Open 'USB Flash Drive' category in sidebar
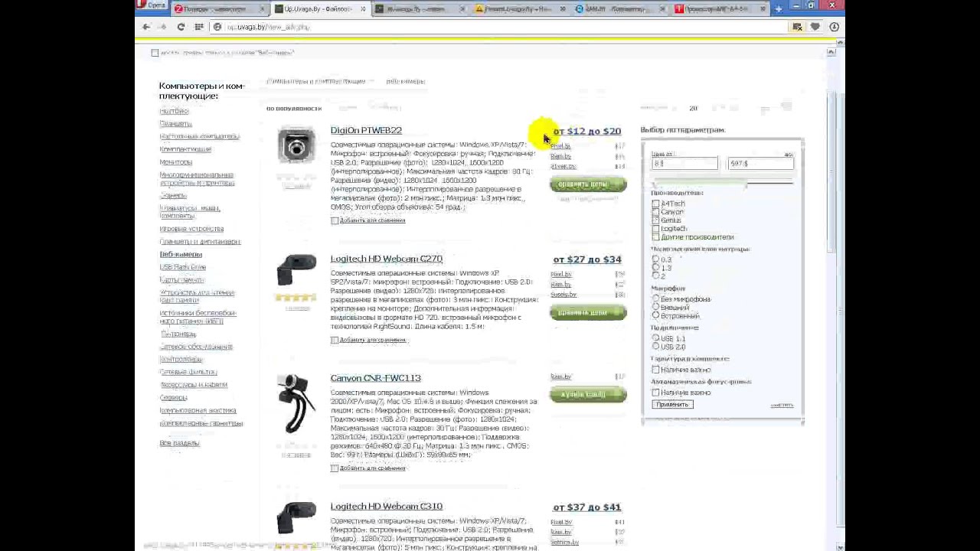 [183, 267]
